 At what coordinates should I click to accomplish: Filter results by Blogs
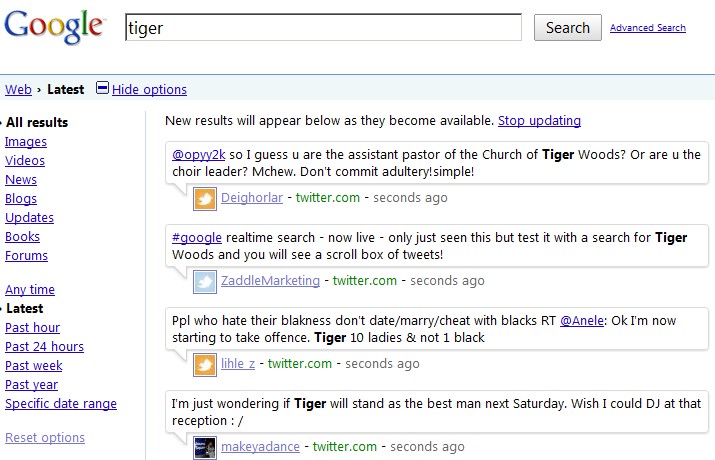click(x=21, y=199)
